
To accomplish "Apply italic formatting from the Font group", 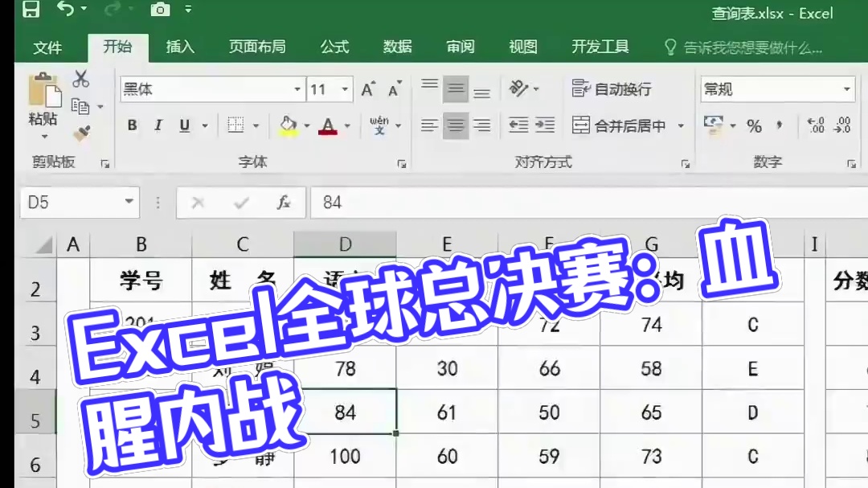I will pyautogui.click(x=158, y=125).
